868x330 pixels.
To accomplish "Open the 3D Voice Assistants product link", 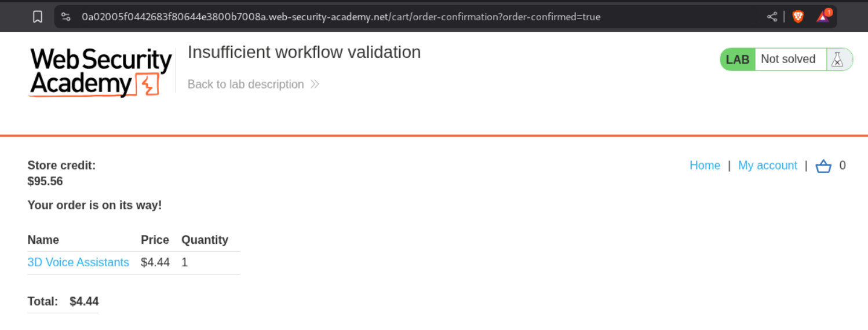I will 78,262.
